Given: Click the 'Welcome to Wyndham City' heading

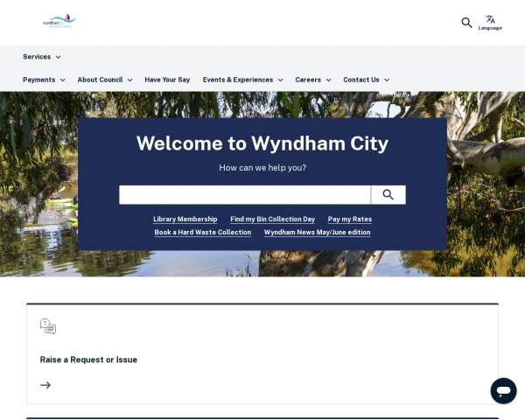Looking at the screenshot, I should (x=262, y=143).
